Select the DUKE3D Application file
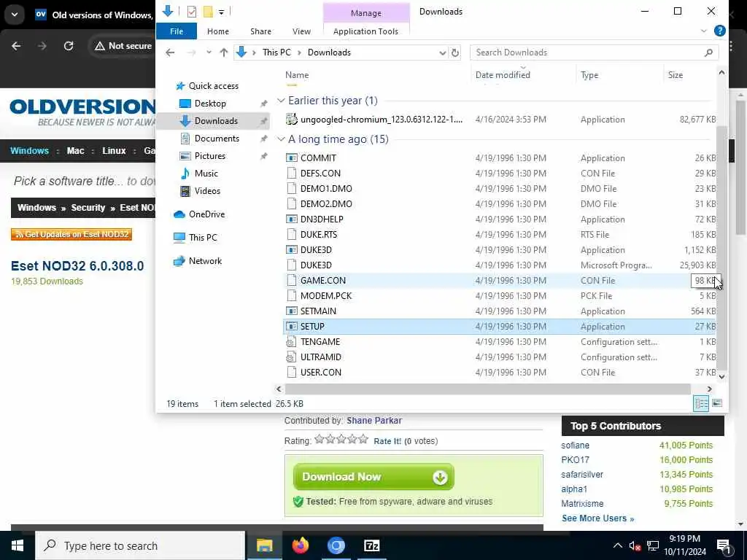This screenshot has height=560, width=747. [x=316, y=249]
